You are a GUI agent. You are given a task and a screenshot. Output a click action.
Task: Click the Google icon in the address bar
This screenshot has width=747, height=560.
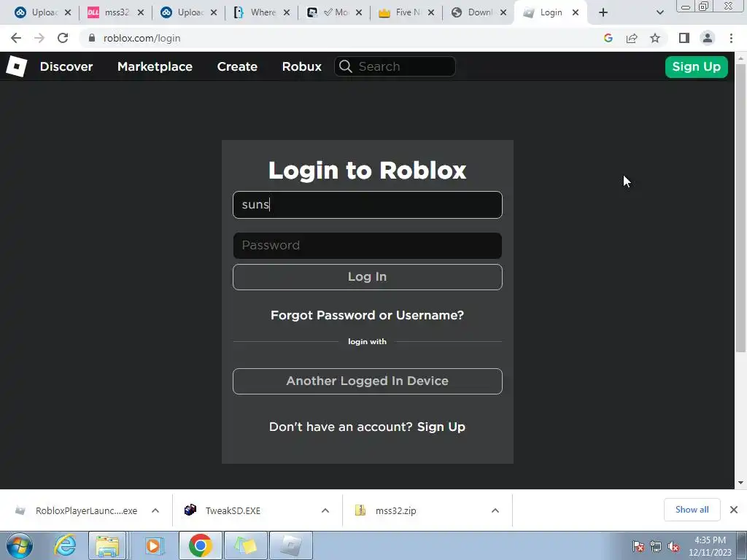pyautogui.click(x=608, y=38)
